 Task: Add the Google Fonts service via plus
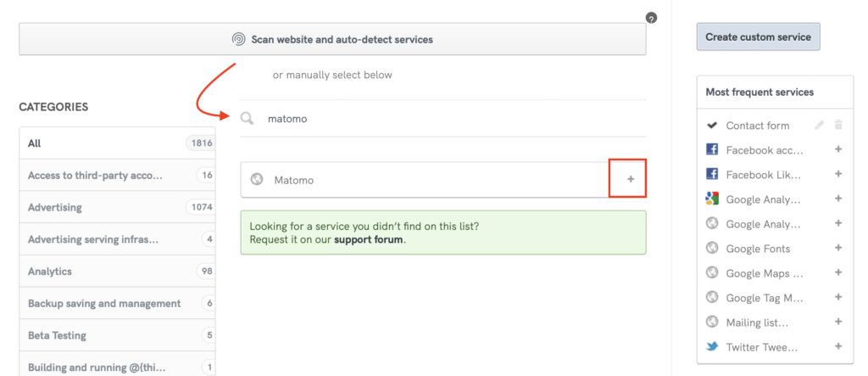838,249
